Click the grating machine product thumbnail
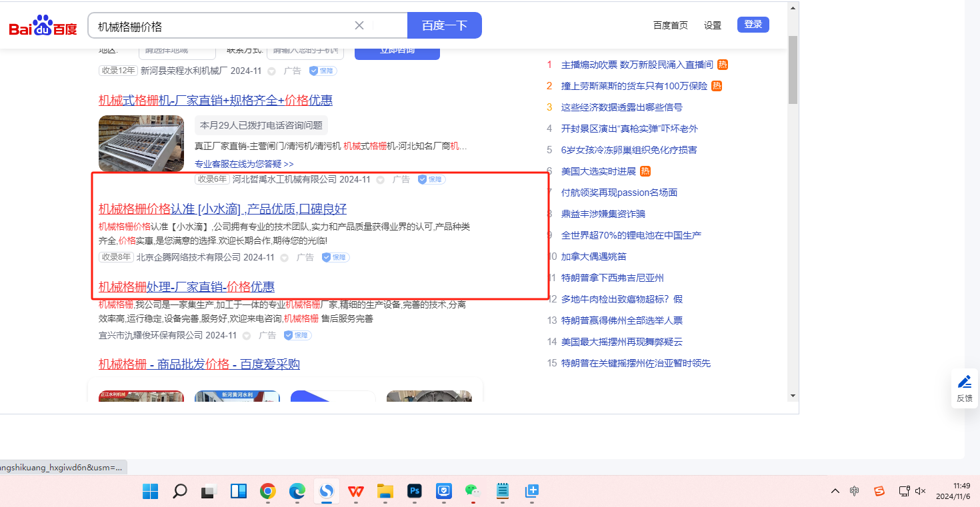 click(x=141, y=143)
